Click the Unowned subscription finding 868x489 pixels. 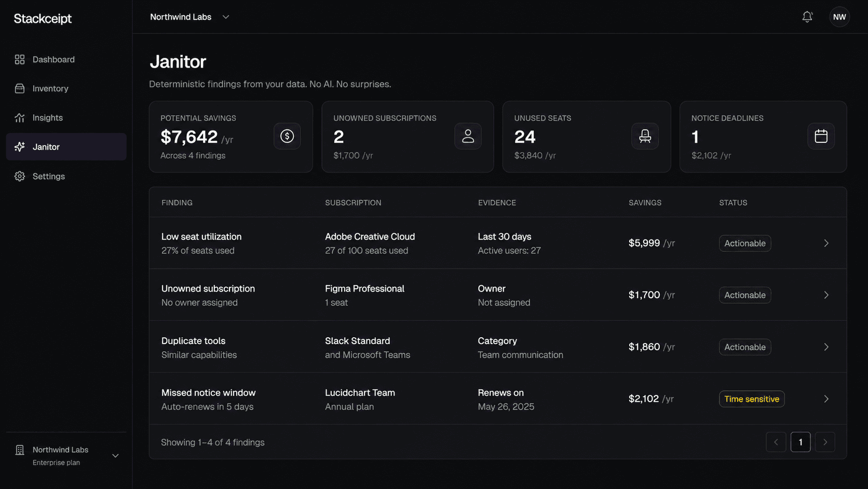pyautogui.click(x=208, y=288)
